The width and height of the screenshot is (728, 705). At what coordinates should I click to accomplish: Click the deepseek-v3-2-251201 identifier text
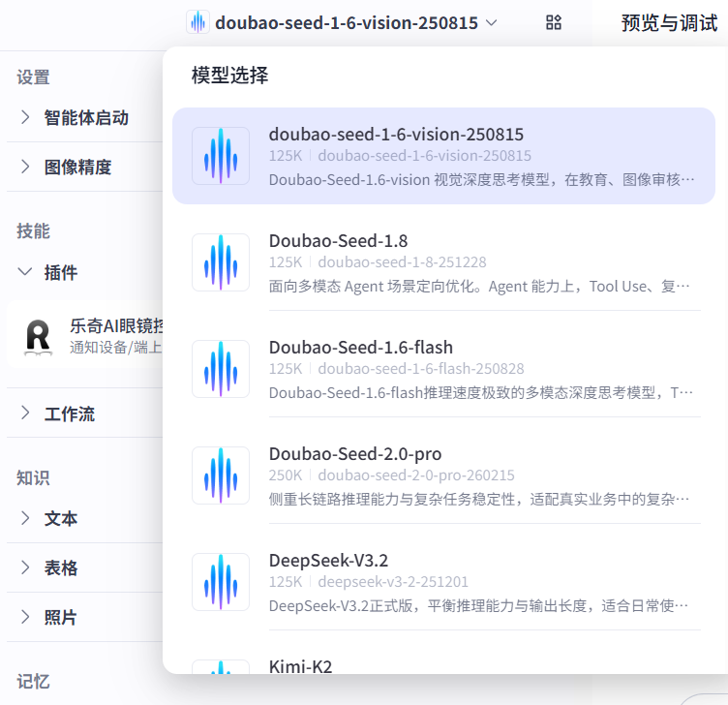tap(393, 581)
